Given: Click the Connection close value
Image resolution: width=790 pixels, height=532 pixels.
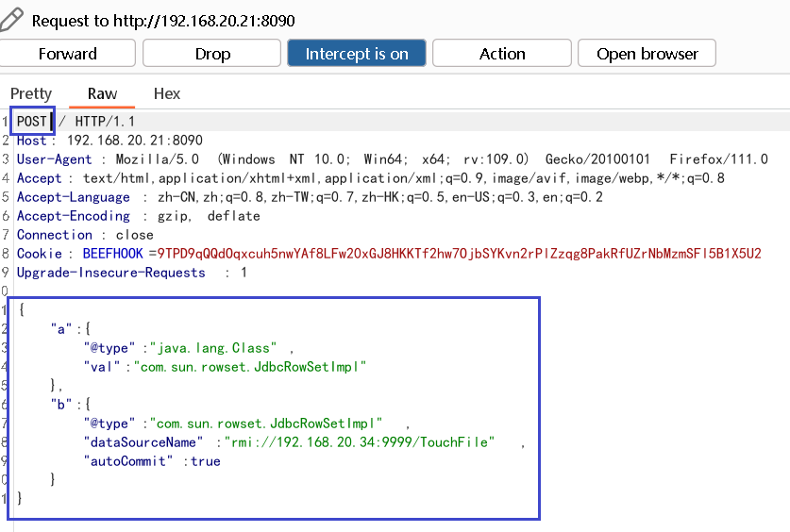Looking at the screenshot, I should (135, 235).
